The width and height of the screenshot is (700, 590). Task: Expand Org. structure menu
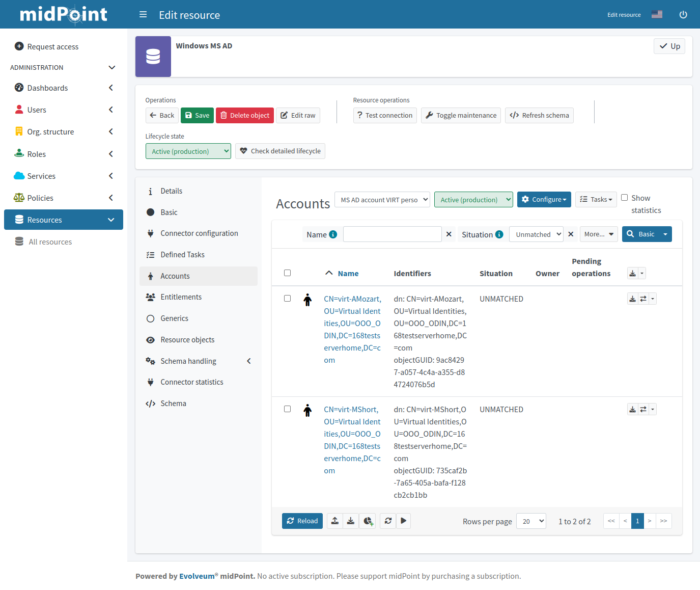point(64,132)
